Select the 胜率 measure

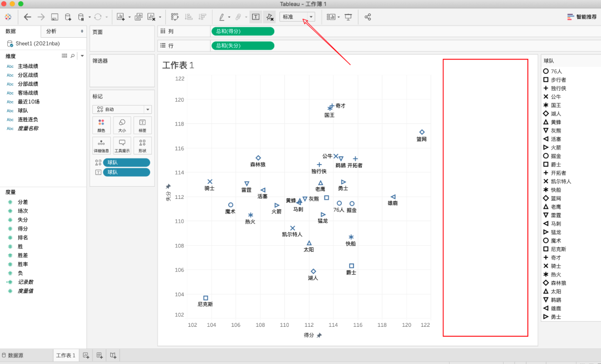click(23, 265)
